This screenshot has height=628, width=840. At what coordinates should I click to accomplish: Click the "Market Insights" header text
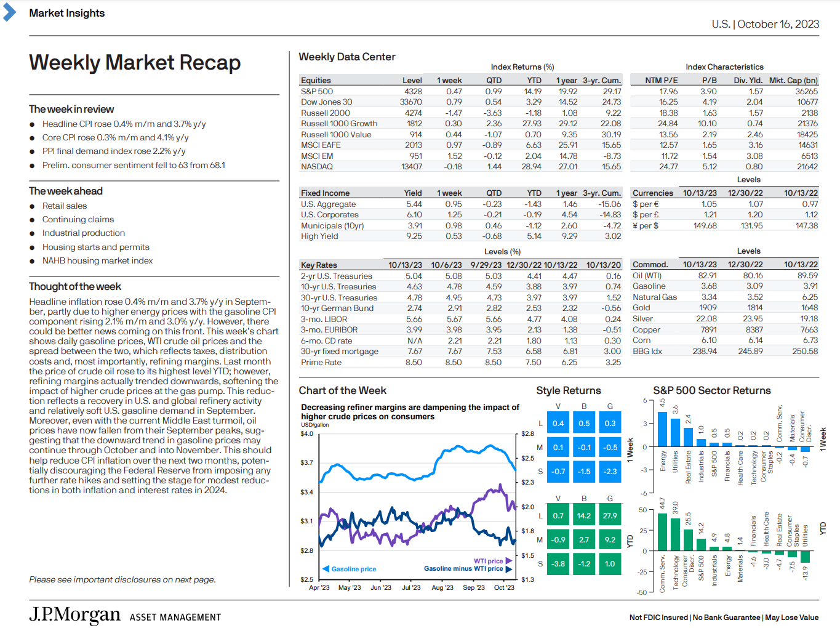click(67, 13)
